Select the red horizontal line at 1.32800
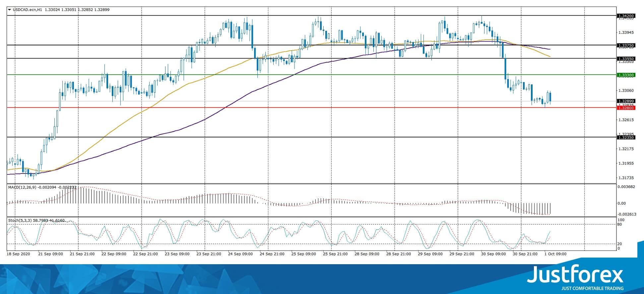Image resolution: width=644 pixels, height=294 pixels. pyautogui.click(x=312, y=108)
